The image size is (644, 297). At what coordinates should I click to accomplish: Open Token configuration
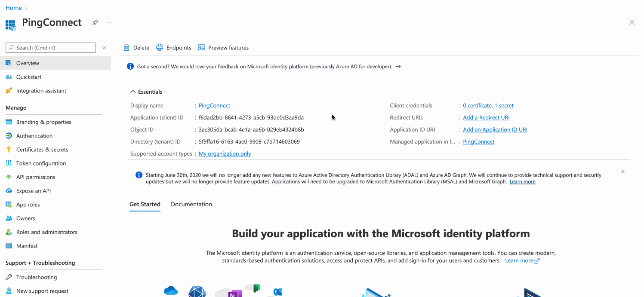tap(41, 163)
